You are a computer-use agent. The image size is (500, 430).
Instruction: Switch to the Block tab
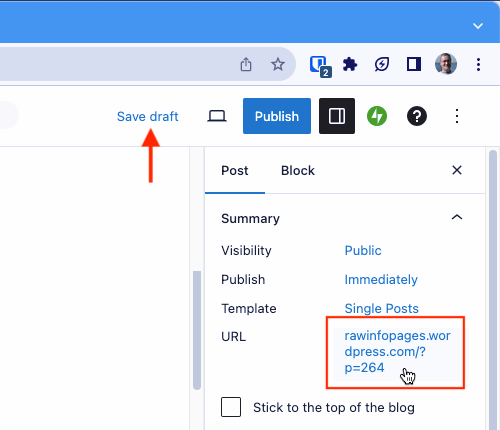point(298,171)
